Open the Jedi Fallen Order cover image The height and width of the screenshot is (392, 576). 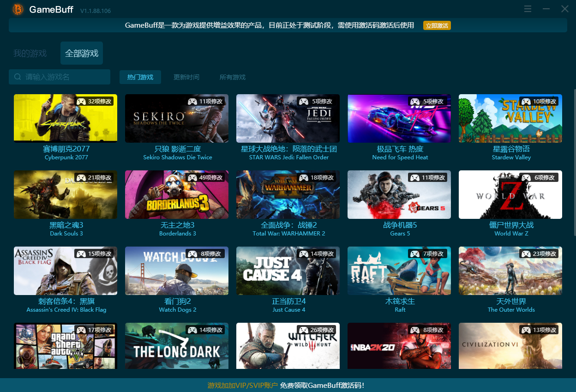(x=288, y=119)
